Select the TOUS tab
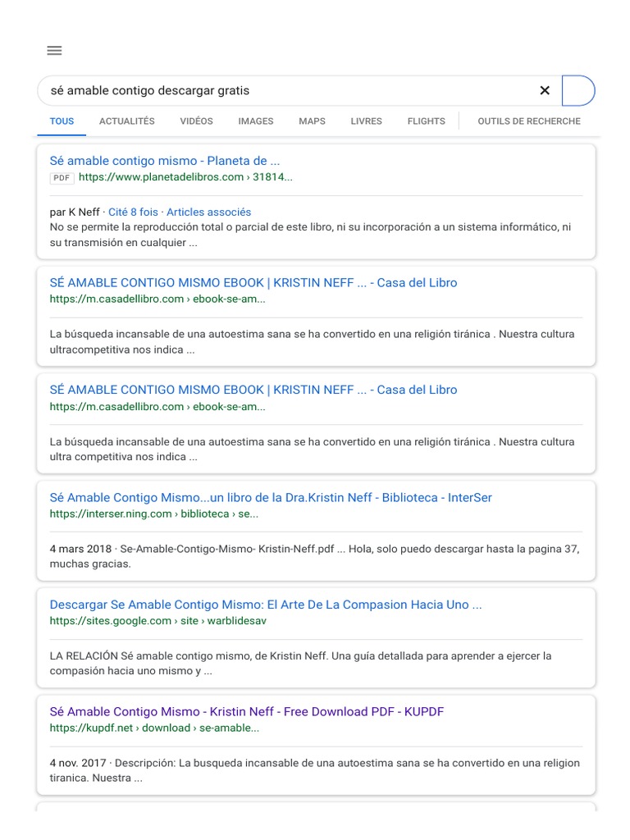Viewport: 630px width, 840px height. [62, 121]
